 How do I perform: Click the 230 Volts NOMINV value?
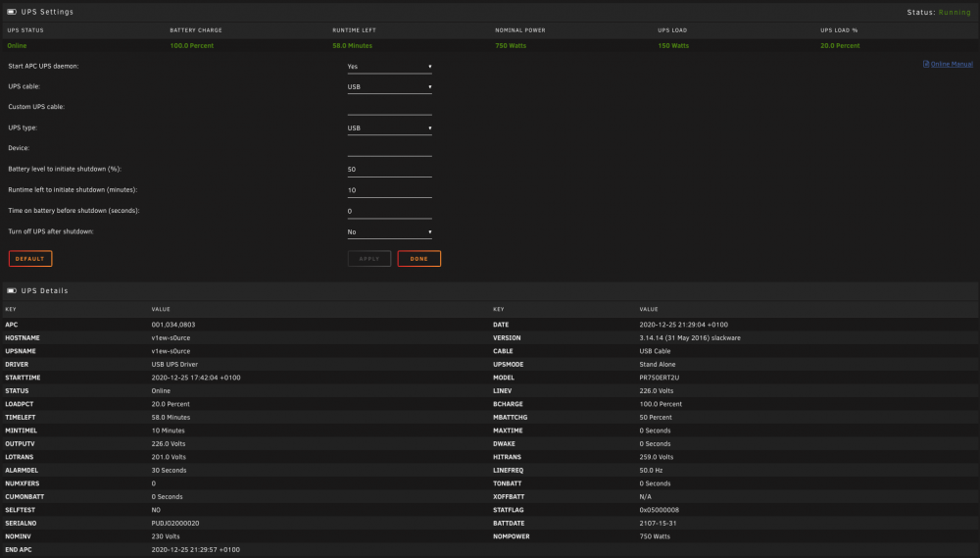point(166,536)
